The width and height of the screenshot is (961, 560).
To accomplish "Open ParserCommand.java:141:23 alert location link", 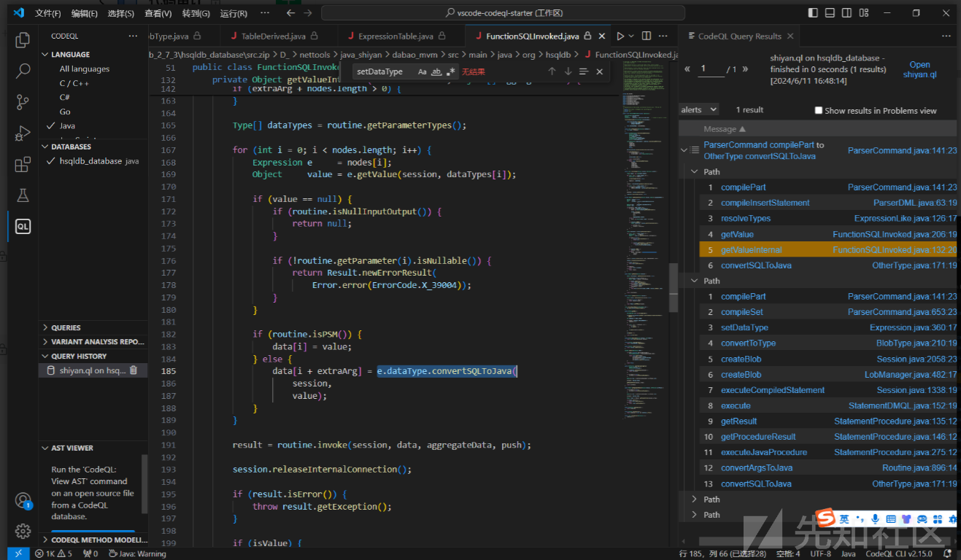I will [902, 150].
